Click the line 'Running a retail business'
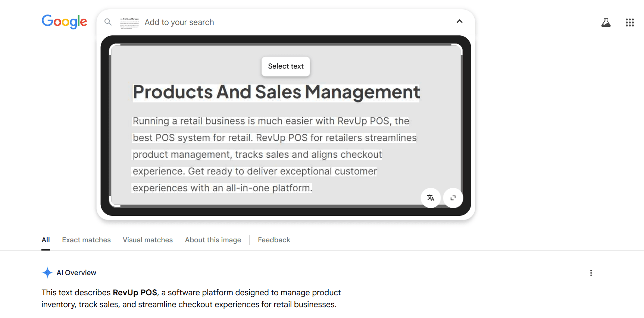 271,121
